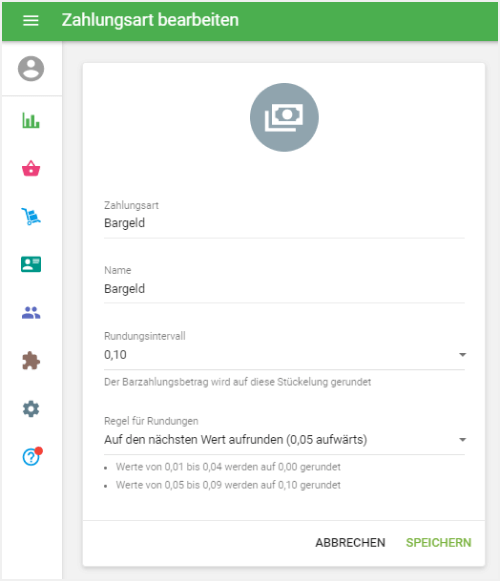Click the Name field containing Bargeld
500x581 pixels.
point(284,289)
